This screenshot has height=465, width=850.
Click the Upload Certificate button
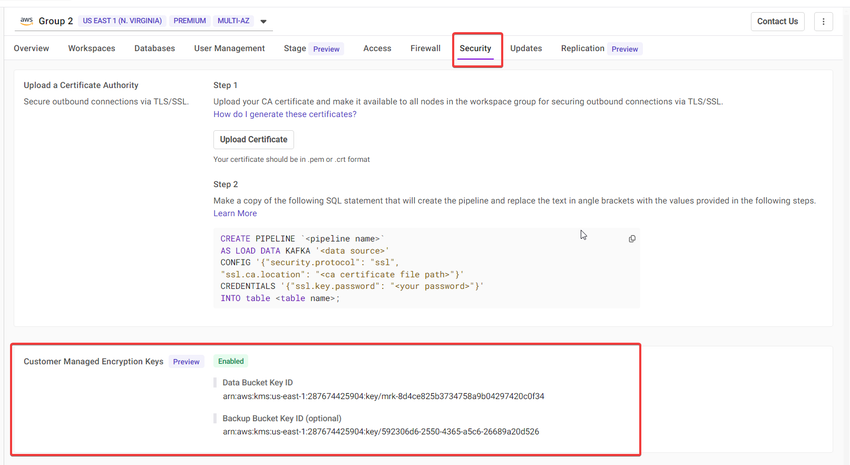click(x=253, y=139)
